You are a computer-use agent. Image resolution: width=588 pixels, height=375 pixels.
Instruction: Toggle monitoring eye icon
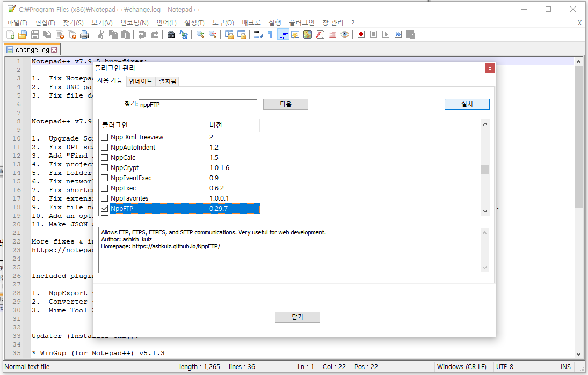click(x=345, y=34)
